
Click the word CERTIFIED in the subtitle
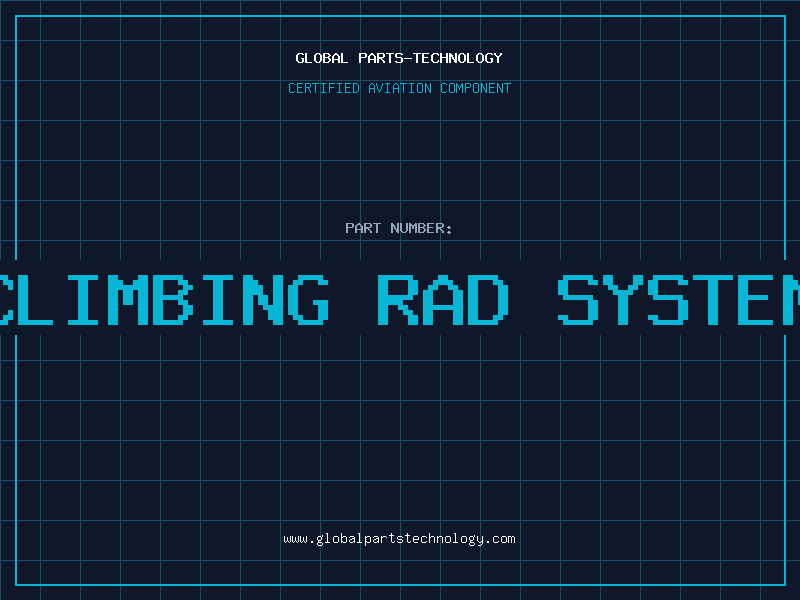click(x=324, y=88)
